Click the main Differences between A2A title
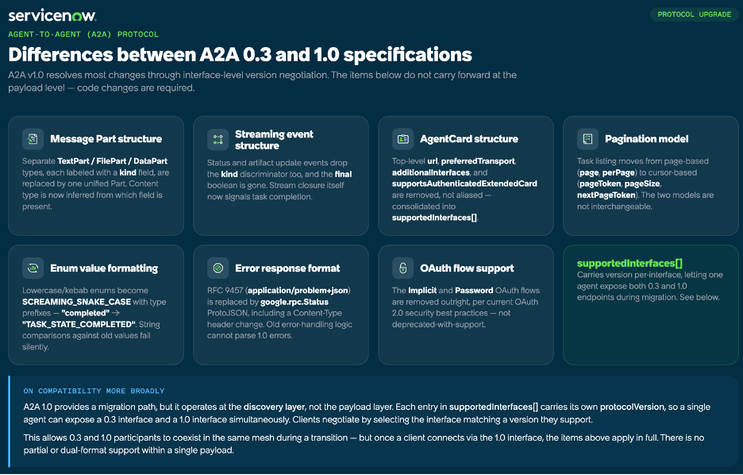Viewport: 743px width, 475px height. (x=240, y=55)
